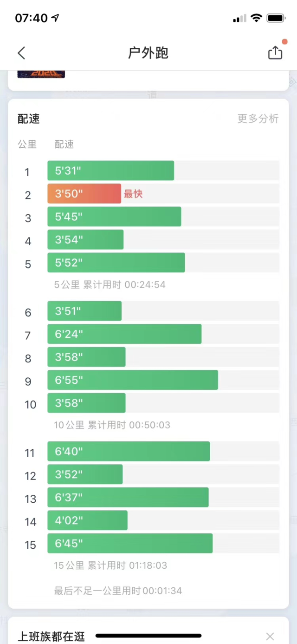
Task: Select kilometer 9 pace bar 6'55"
Action: [x=133, y=380]
